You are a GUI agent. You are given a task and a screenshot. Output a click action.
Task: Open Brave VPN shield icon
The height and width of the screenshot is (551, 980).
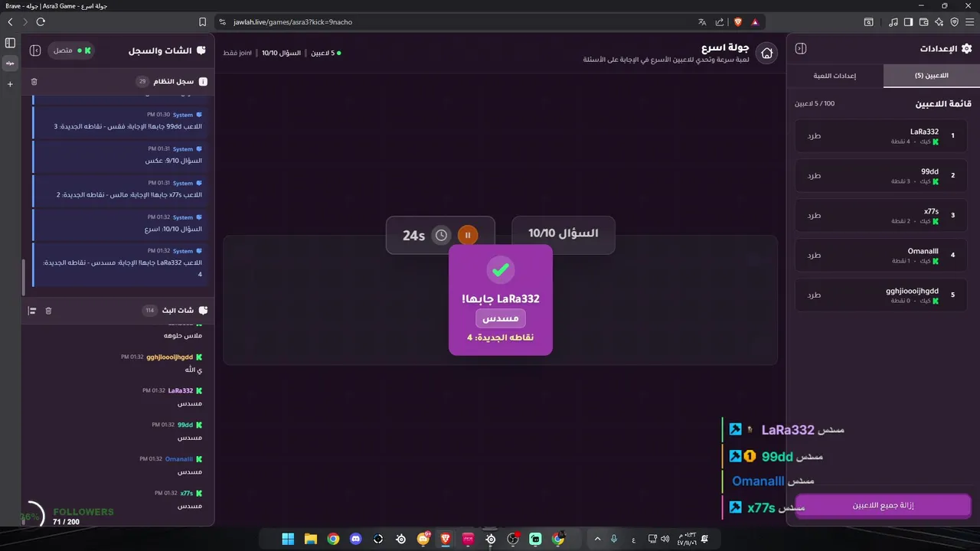pos(954,22)
